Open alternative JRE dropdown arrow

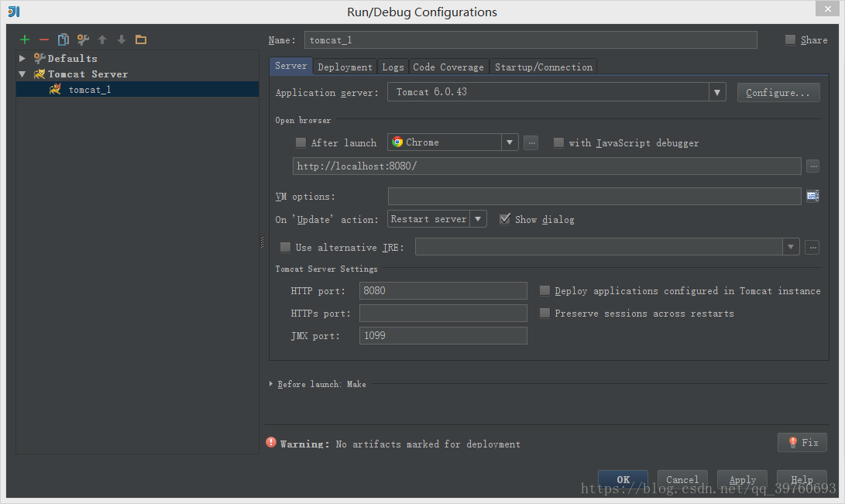point(791,247)
